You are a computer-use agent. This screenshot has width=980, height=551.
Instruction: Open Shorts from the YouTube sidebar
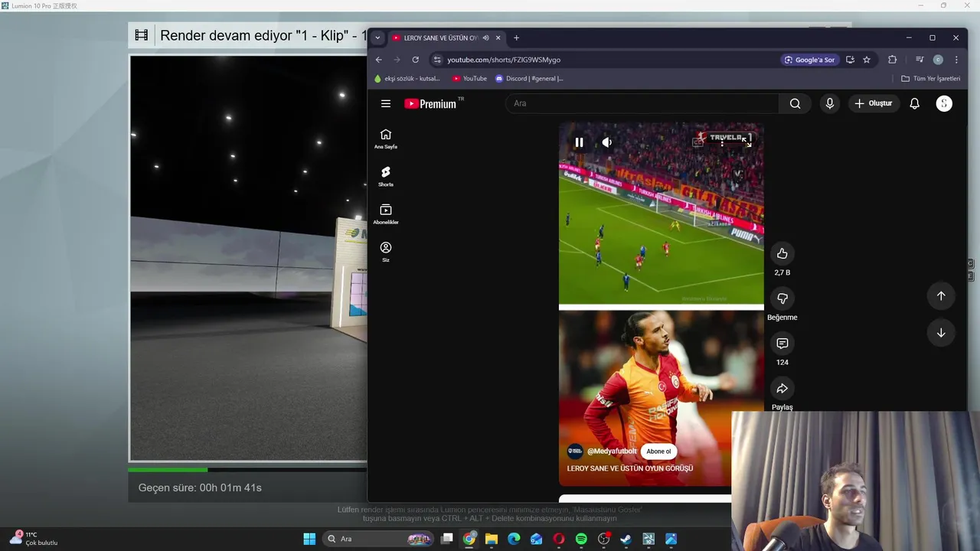click(386, 177)
